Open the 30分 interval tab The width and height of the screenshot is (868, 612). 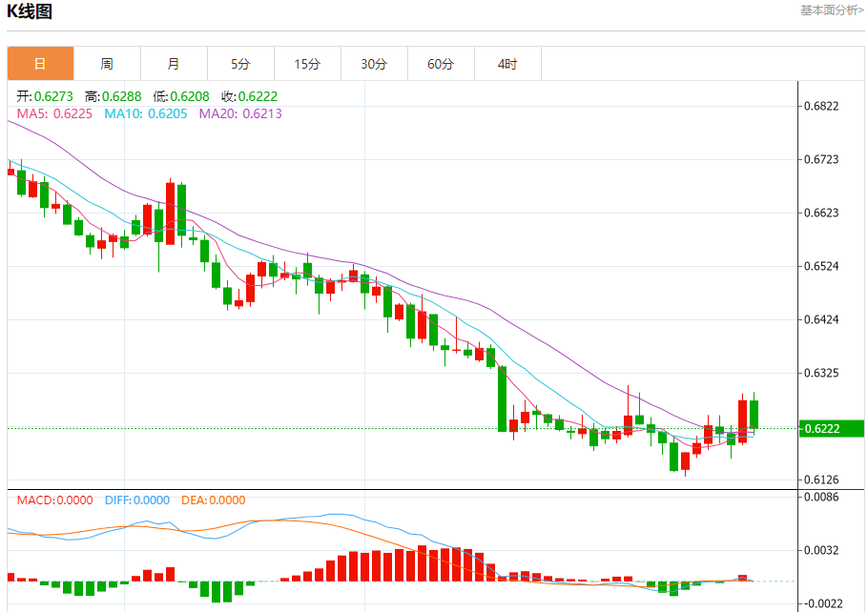374,64
